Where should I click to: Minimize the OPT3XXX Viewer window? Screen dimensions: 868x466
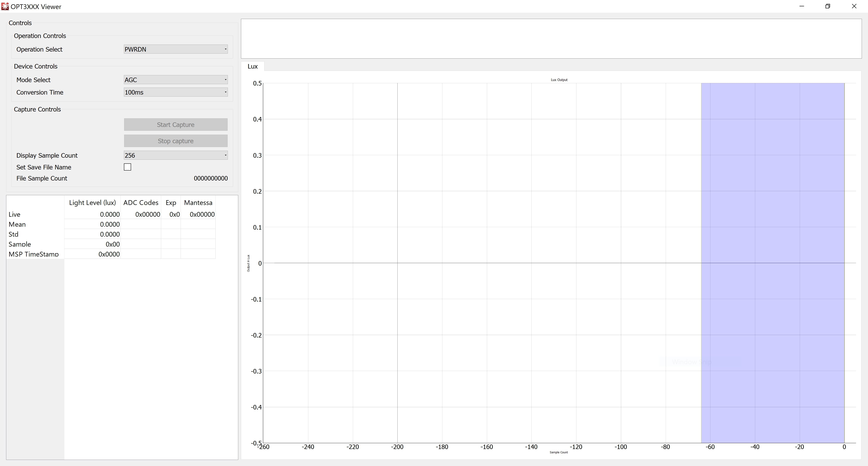point(802,6)
